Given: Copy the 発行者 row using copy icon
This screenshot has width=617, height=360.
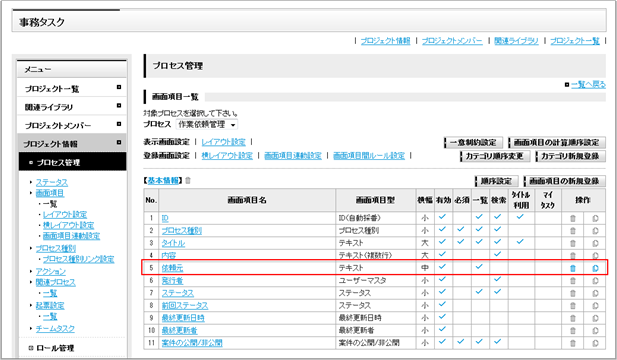Looking at the screenshot, I should coord(595,281).
